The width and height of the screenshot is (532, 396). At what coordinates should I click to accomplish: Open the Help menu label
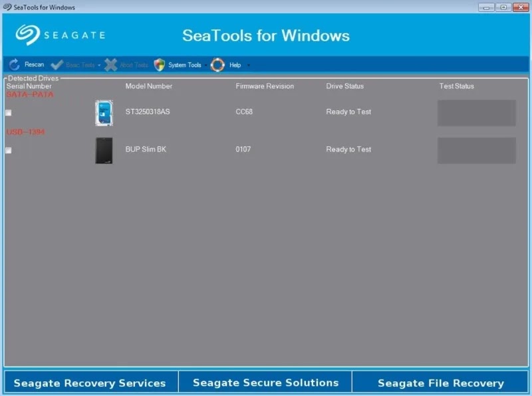click(x=235, y=64)
